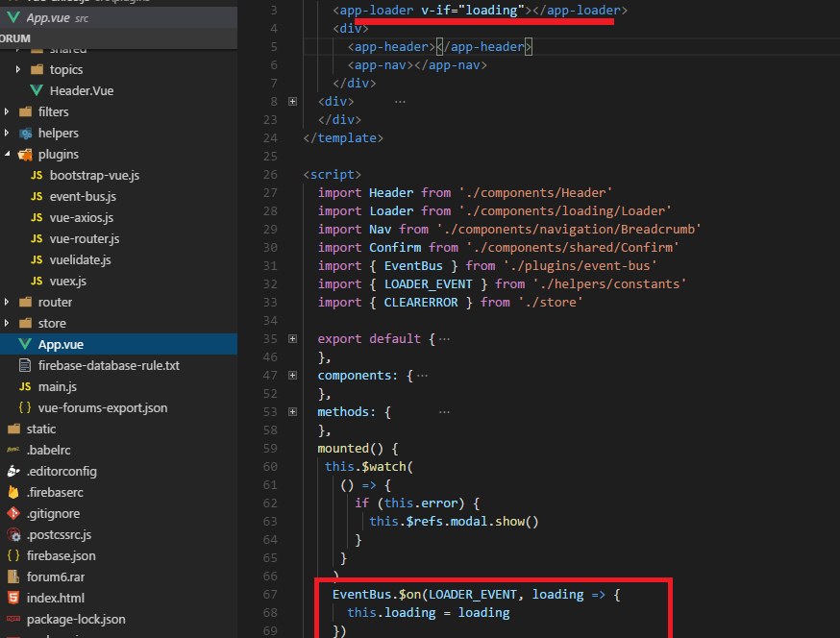Click the './components/loading/Loader' import path
The height and width of the screenshot is (638, 840).
[565, 211]
